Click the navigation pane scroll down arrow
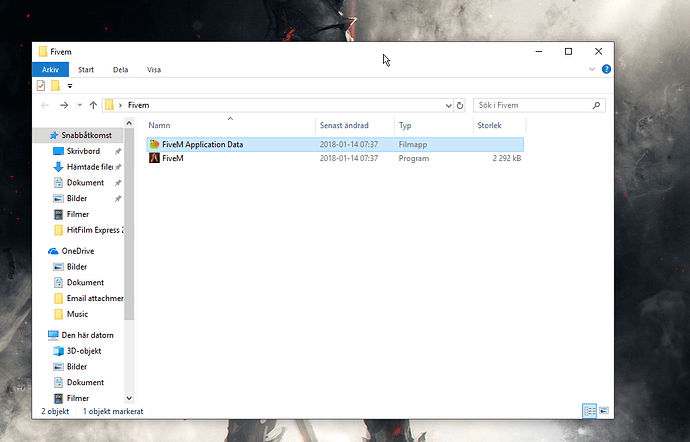 point(129,398)
